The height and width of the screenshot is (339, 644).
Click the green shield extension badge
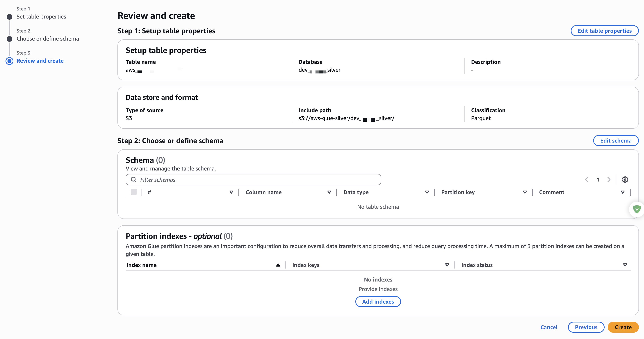[637, 209]
